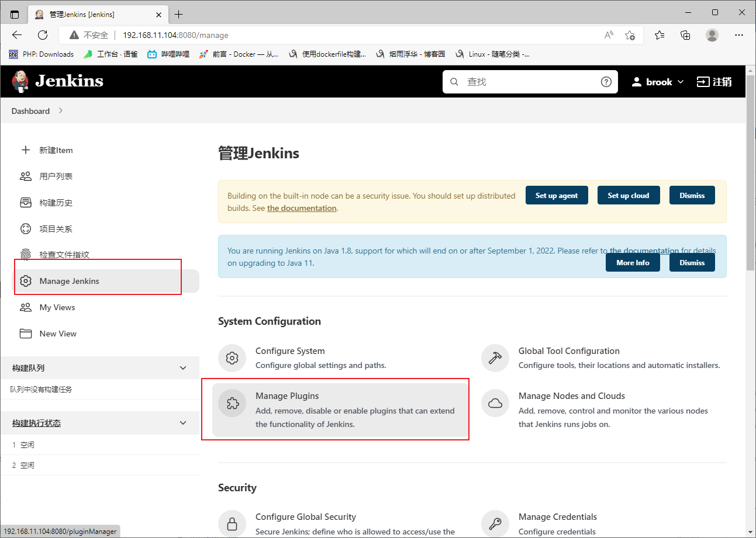Open a new browser tab
This screenshot has height=538, width=756.
click(x=179, y=14)
